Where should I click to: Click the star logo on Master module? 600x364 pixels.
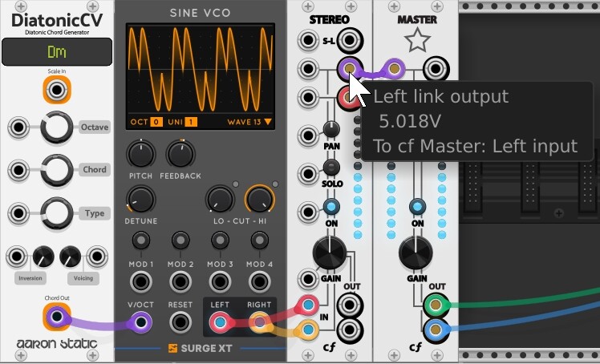[417, 41]
